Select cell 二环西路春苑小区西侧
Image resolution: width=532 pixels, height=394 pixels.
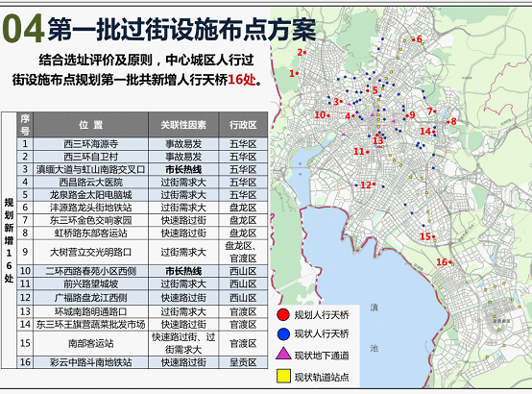(90, 271)
